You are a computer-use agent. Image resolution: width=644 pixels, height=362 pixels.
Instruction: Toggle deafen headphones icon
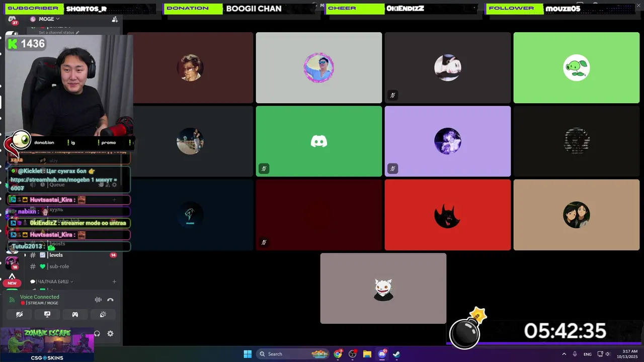pyautogui.click(x=97, y=333)
